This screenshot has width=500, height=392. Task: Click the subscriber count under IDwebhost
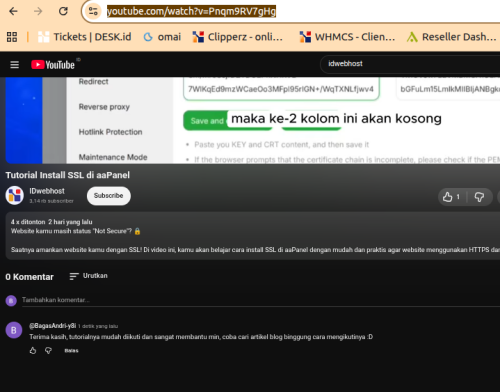[51, 201]
